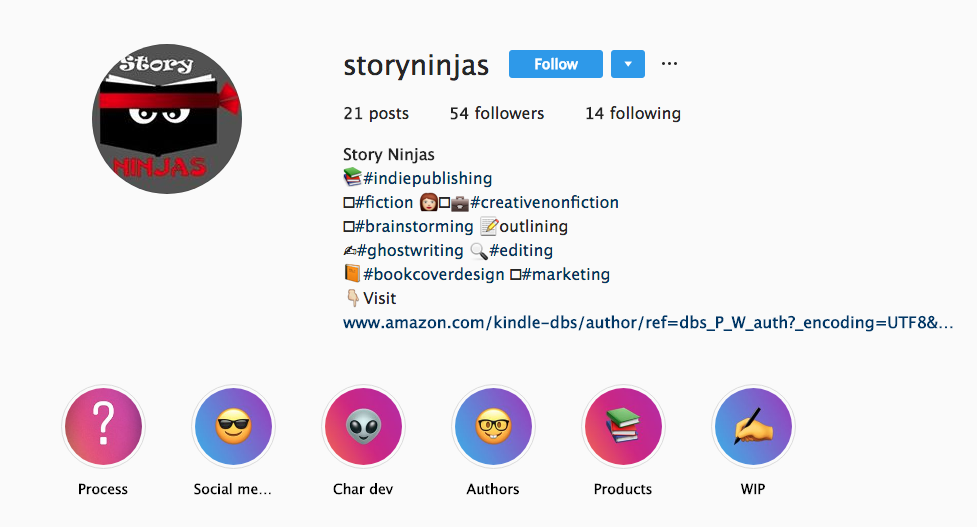The height and width of the screenshot is (527, 977).
Task: Expand the suggested accounts dropdown arrow
Action: click(628, 64)
